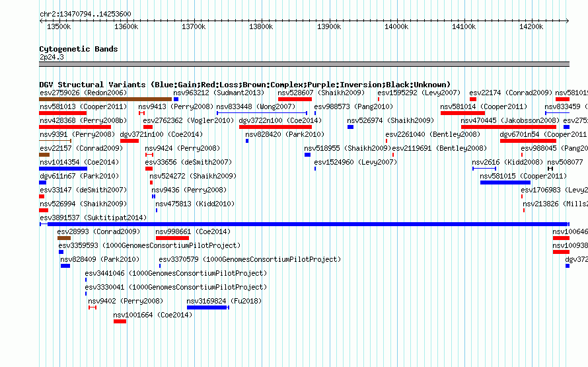Viewport: 588px width, 367px height.
Task: Click the nsv9424 (Perry2008) label
Action: (x=182, y=148)
